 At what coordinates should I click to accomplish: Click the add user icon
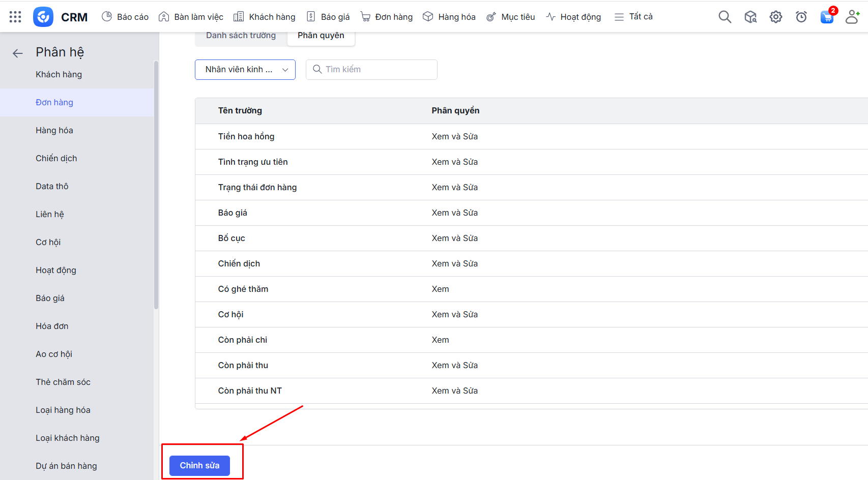pos(852,17)
